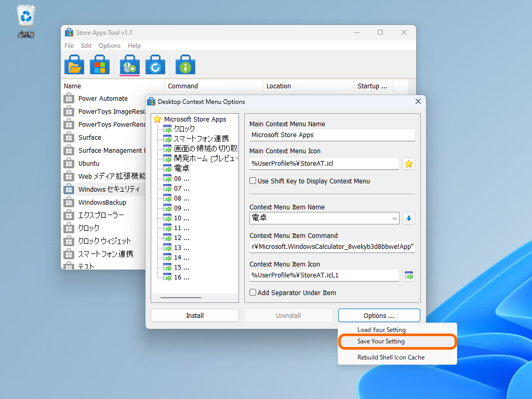532x399 pixels.
Task: Select PowerToys ImageResizer in the app list
Action: [103, 112]
